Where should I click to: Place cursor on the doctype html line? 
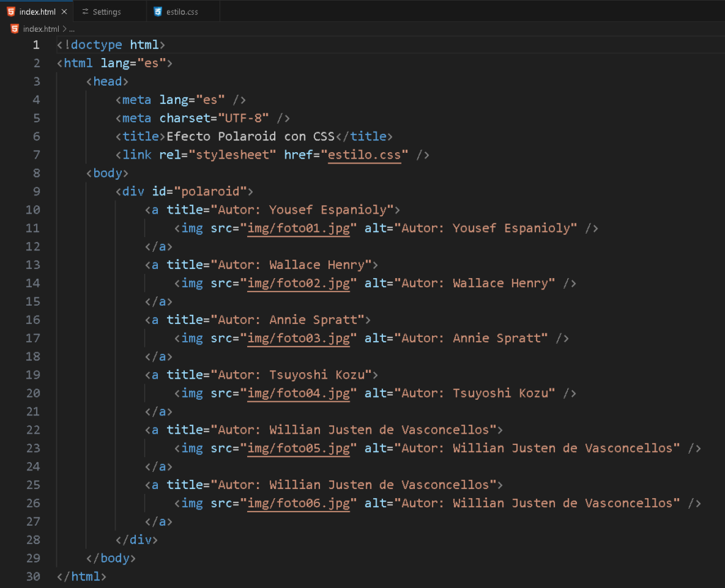pos(111,45)
